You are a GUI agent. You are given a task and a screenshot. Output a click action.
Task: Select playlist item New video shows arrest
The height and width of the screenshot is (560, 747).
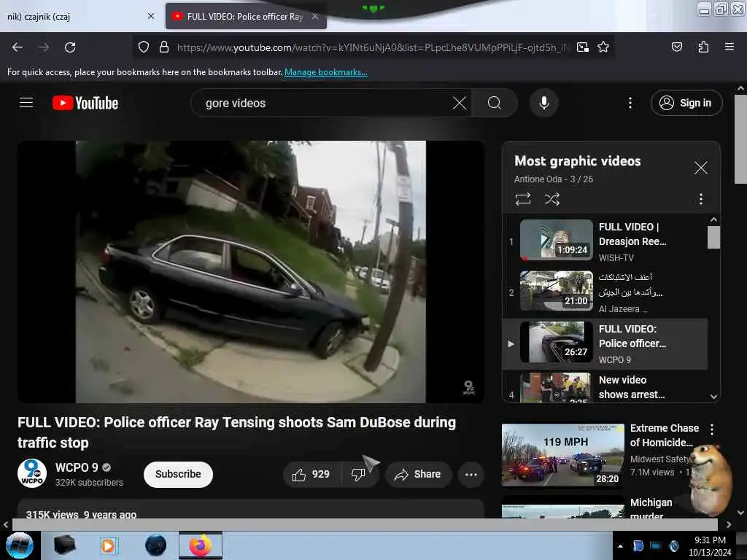pos(605,386)
